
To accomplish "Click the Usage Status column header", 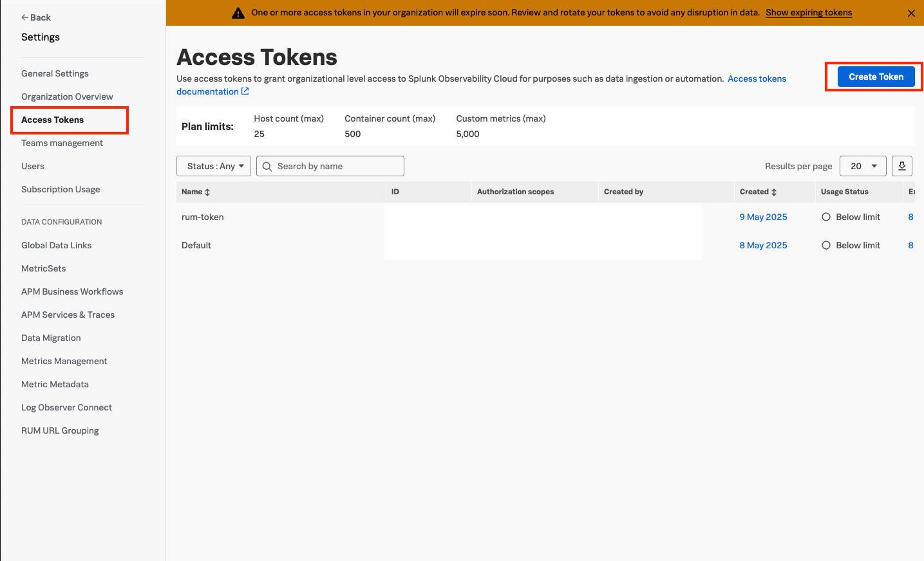I will click(x=844, y=192).
